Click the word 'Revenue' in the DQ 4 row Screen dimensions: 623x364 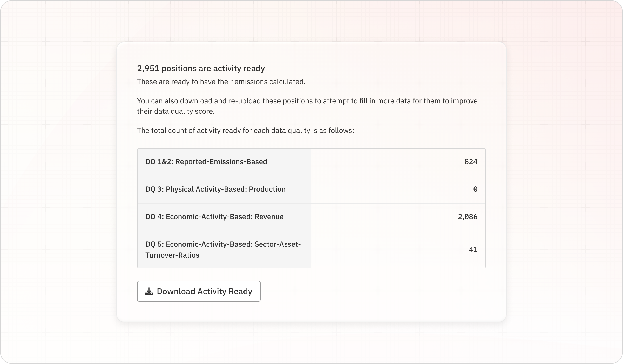(269, 217)
